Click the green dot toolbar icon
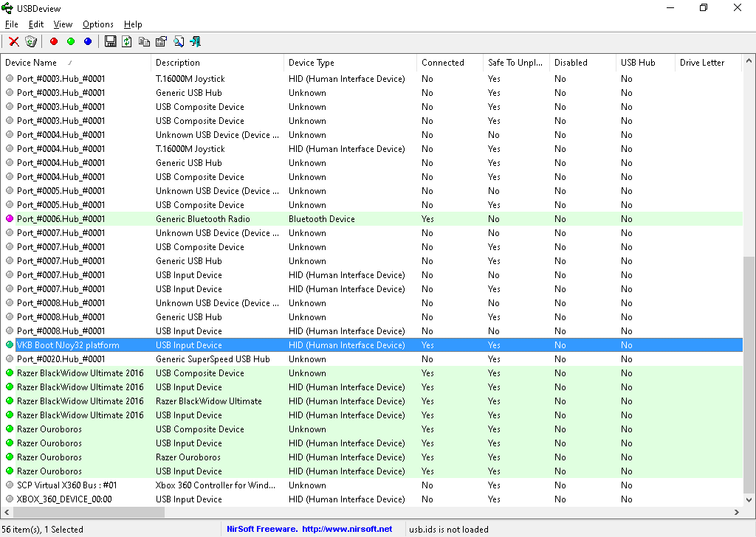The height and width of the screenshot is (537, 756). [x=71, y=42]
